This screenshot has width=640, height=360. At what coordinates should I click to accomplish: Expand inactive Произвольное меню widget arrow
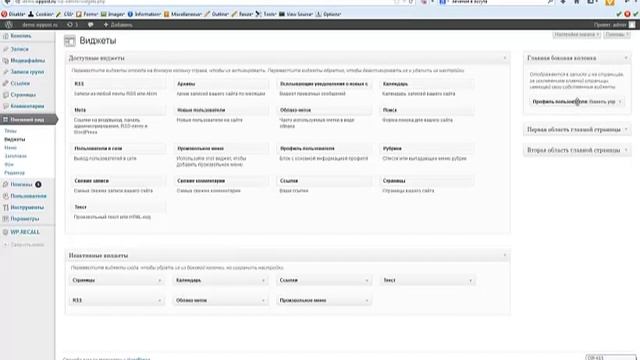(x=366, y=300)
